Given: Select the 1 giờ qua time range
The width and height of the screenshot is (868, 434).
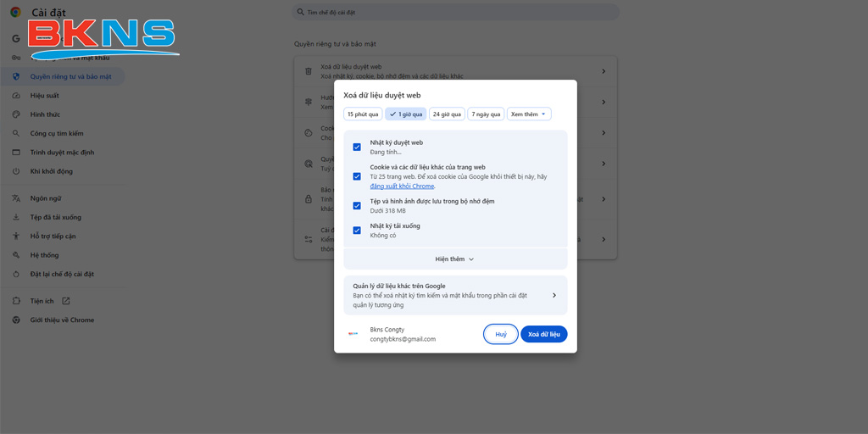Looking at the screenshot, I should (406, 114).
